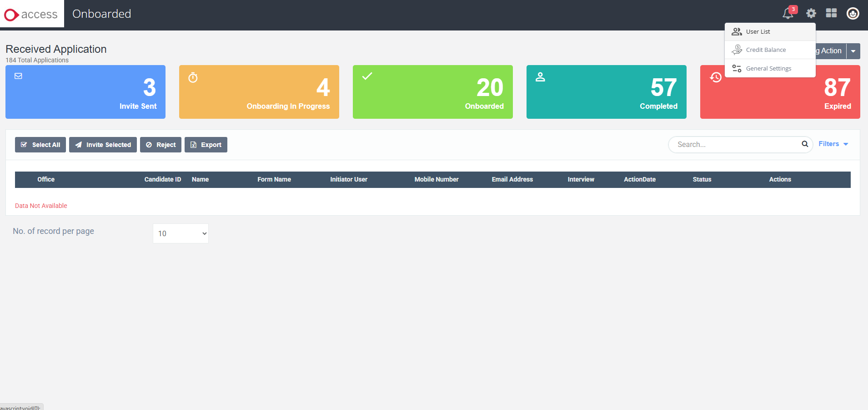Click the stopwatch icon on Onboarding In Progress card
This screenshot has width=868, height=410.
coord(193,77)
